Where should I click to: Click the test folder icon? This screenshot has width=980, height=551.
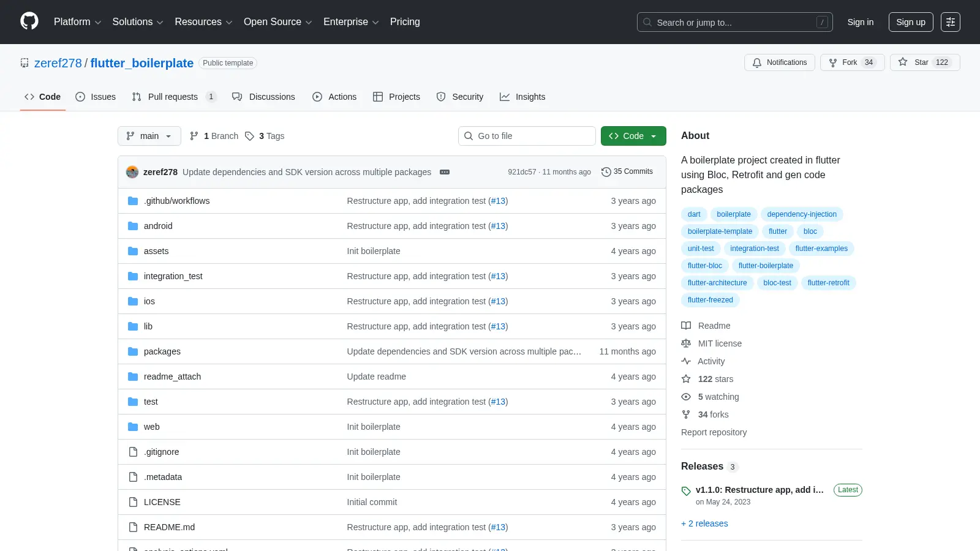[133, 402]
